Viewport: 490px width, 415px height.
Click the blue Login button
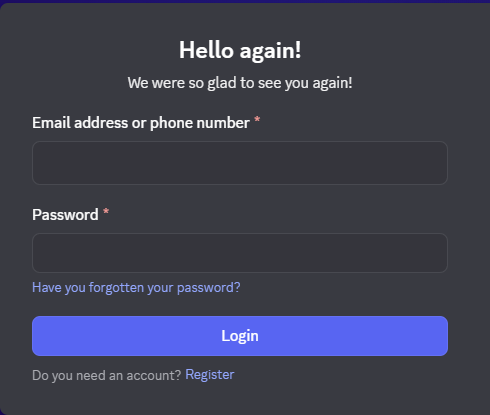pyautogui.click(x=240, y=336)
